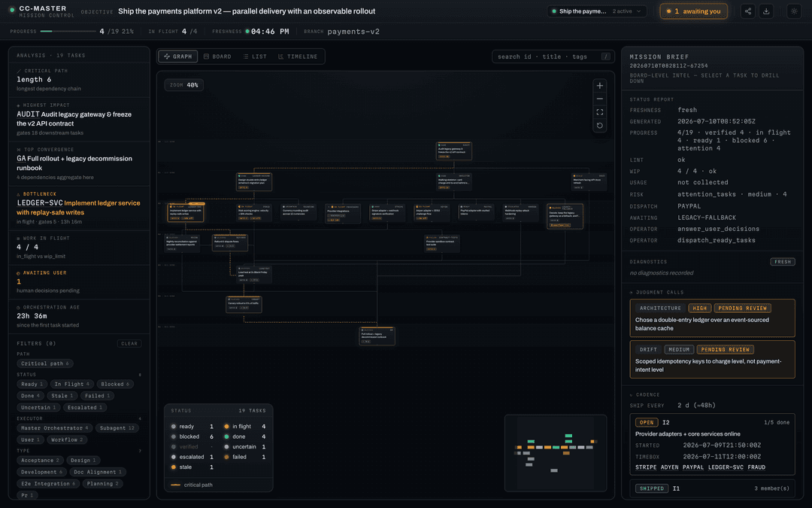Viewport: 812px width, 508px height.
Task: Select the Implement ledger service node
Action: click(186, 212)
